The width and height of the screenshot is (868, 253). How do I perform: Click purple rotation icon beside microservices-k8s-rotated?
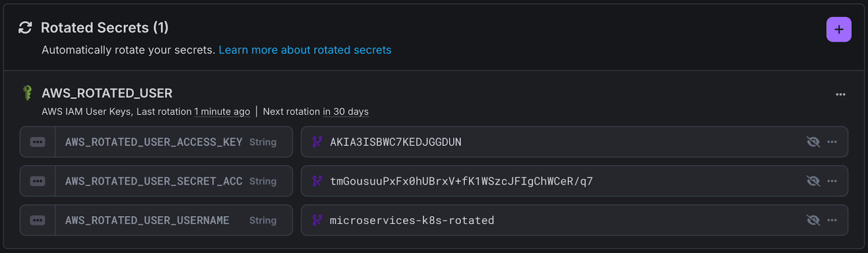tap(317, 220)
